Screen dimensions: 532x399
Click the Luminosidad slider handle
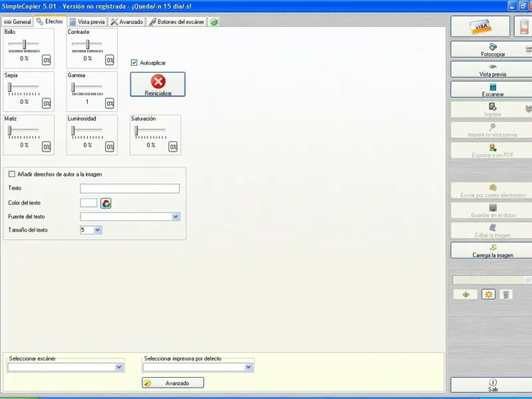pyautogui.click(x=73, y=130)
